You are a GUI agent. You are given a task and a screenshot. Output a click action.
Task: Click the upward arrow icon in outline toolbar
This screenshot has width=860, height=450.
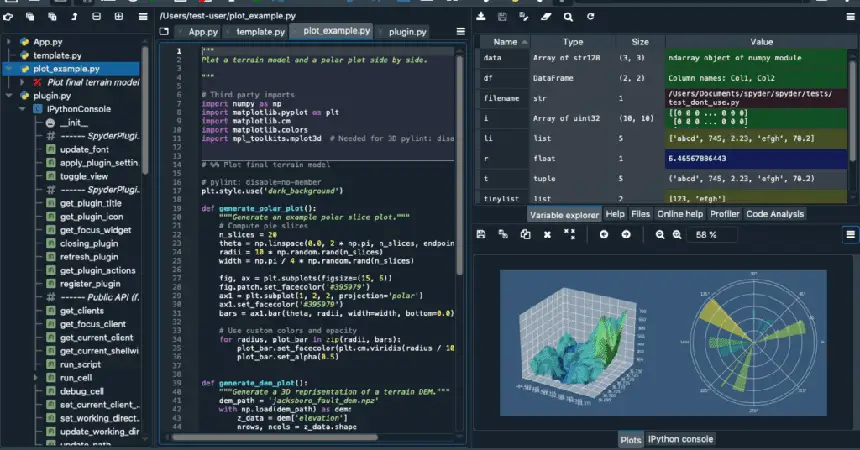click(x=74, y=17)
